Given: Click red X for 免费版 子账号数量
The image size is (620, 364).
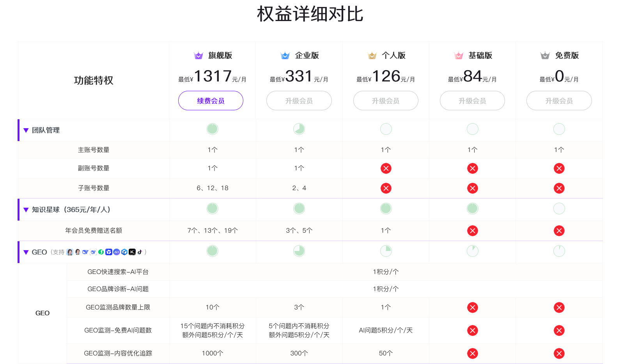Looking at the screenshot, I should (x=559, y=188).
